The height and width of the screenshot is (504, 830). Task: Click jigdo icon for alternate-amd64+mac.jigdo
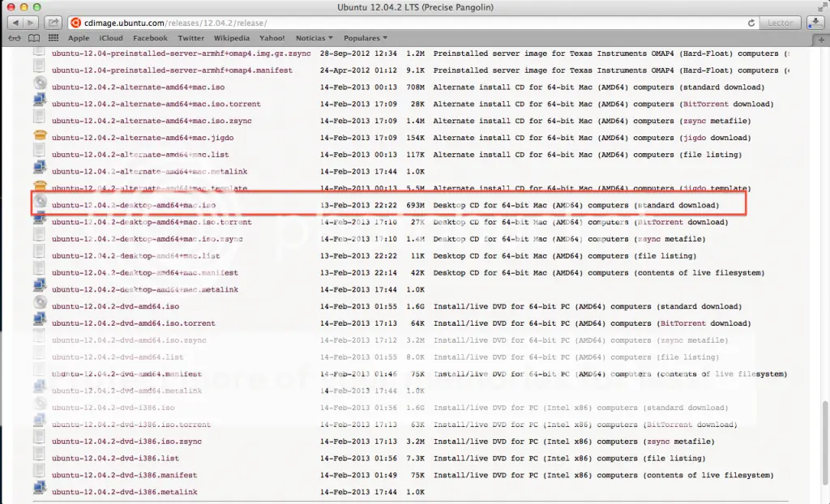(40, 135)
